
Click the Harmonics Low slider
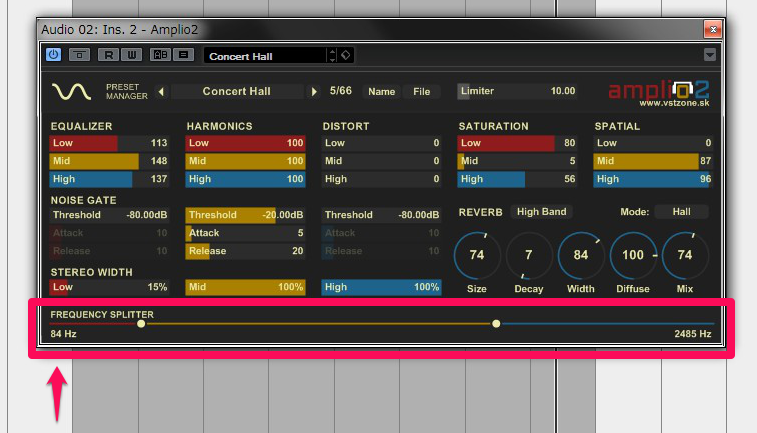click(245, 143)
